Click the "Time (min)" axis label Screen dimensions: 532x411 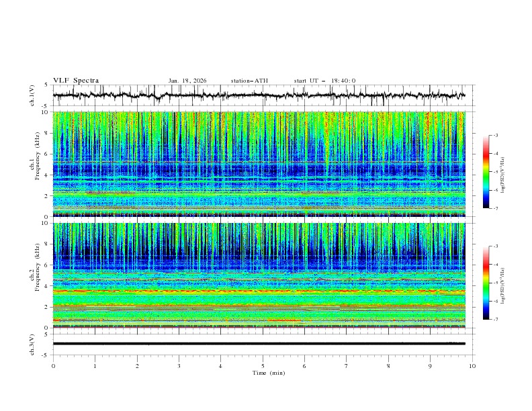[x=269, y=373]
